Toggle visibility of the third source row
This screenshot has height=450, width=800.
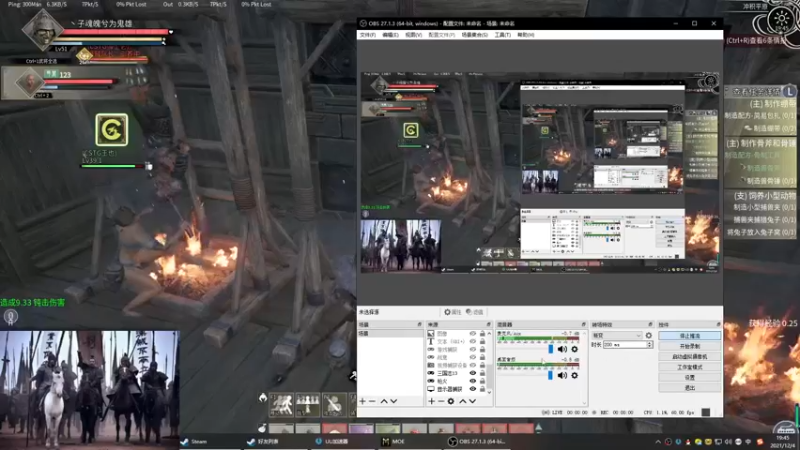click(473, 349)
